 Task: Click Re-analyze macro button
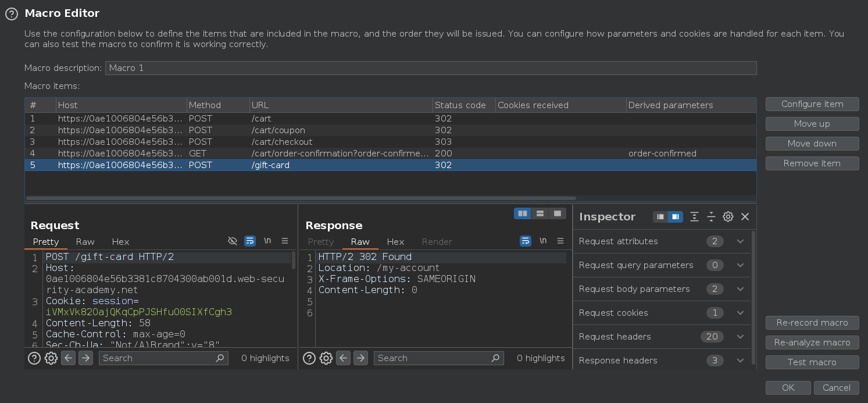[812, 343]
